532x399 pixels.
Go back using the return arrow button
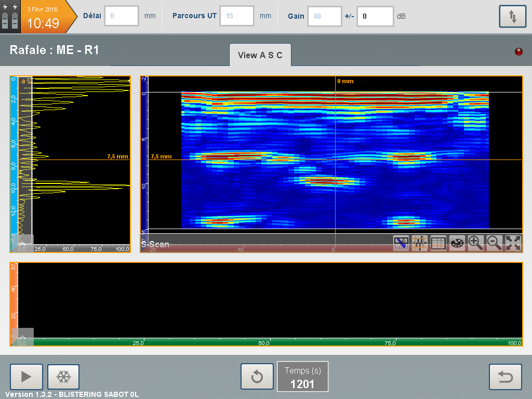[x=506, y=377]
